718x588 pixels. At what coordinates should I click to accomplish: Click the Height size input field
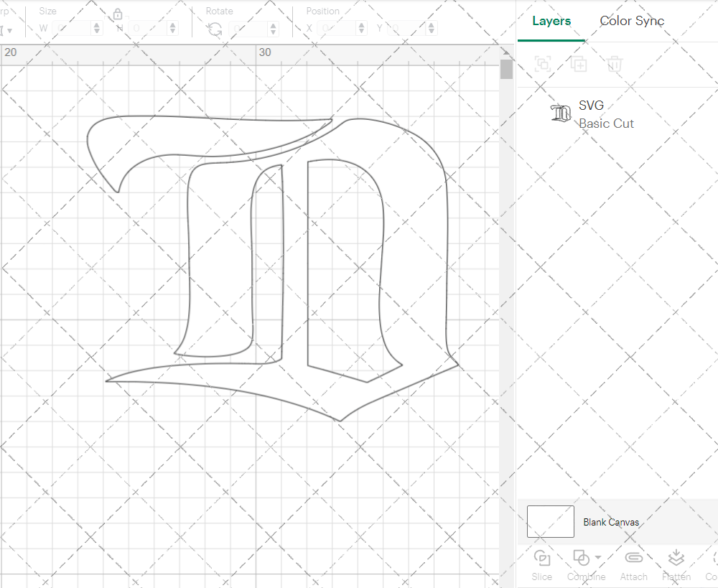[148, 29]
